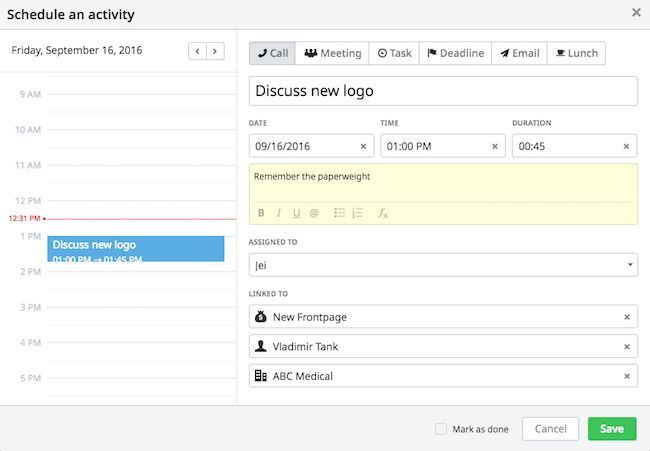Cancel scheduling the activity

pyautogui.click(x=550, y=429)
